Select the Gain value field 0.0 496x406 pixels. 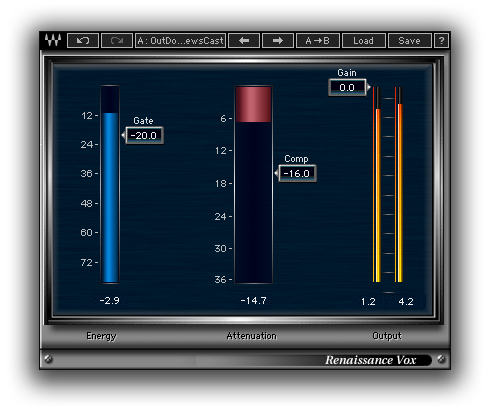click(347, 87)
